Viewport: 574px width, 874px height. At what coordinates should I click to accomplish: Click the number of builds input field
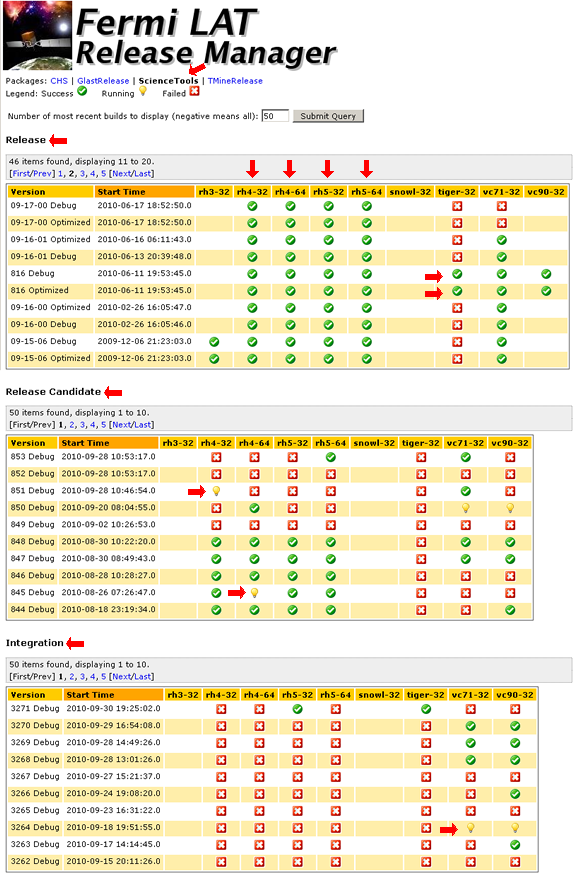click(x=275, y=116)
